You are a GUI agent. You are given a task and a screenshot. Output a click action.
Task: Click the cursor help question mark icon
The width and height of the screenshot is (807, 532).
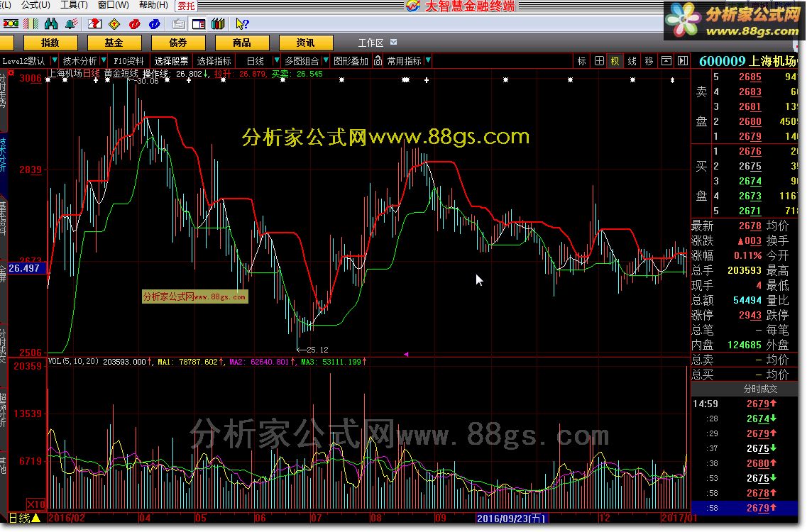pyautogui.click(x=242, y=23)
